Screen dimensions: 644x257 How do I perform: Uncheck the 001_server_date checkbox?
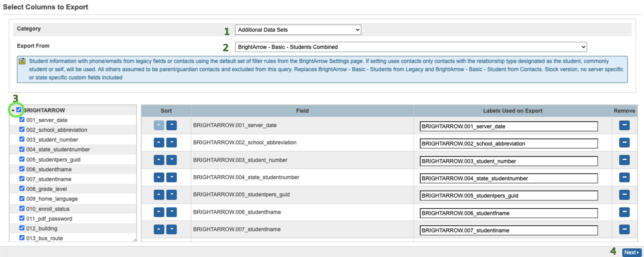click(22, 120)
